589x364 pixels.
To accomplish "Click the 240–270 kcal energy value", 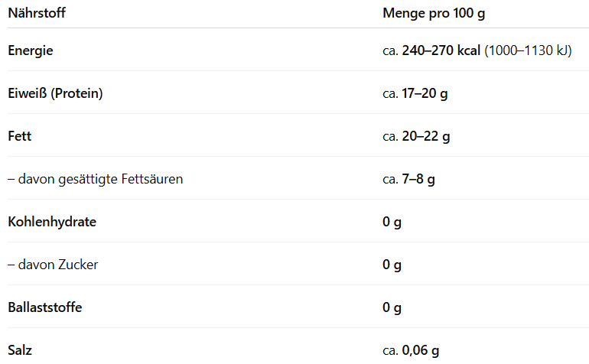I will (x=441, y=50).
